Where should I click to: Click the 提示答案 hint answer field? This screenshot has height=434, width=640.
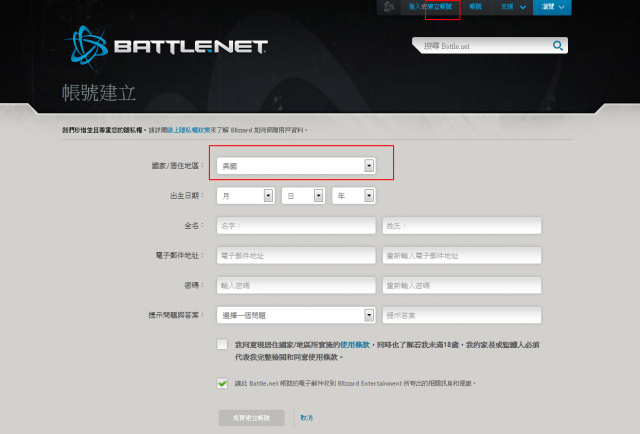[462, 315]
